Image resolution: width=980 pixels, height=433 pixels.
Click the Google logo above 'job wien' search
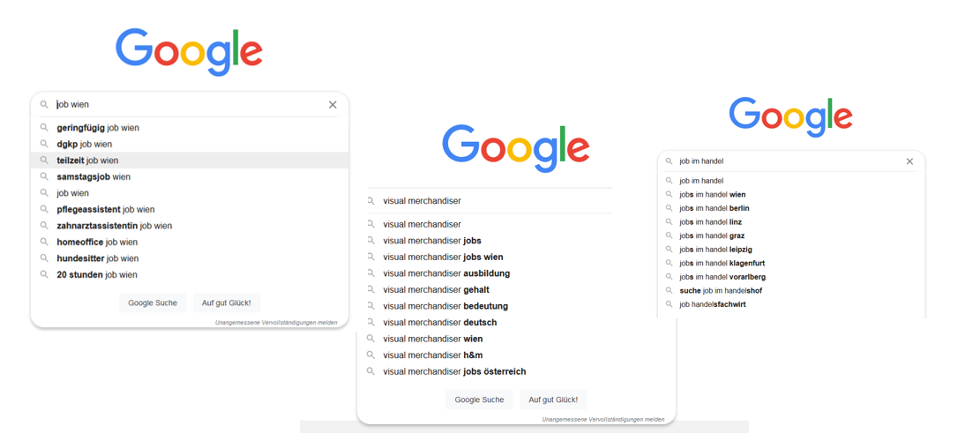(x=189, y=51)
